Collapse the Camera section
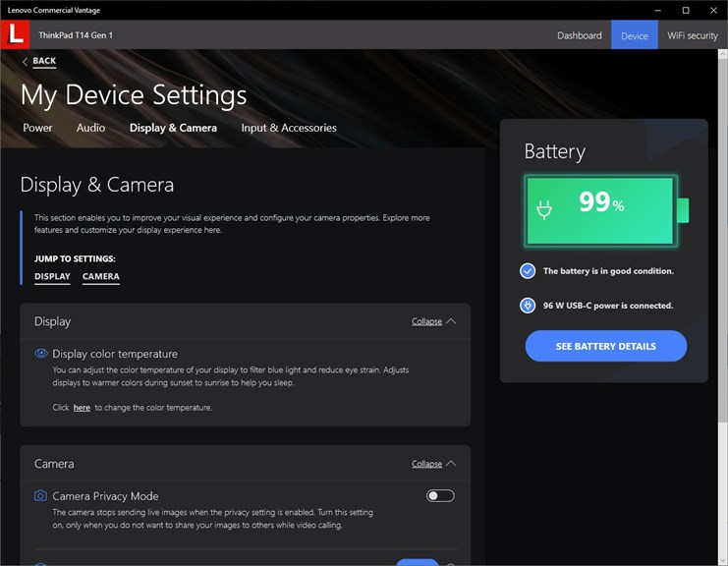Screen dimensions: 728x566 (x=426, y=464)
